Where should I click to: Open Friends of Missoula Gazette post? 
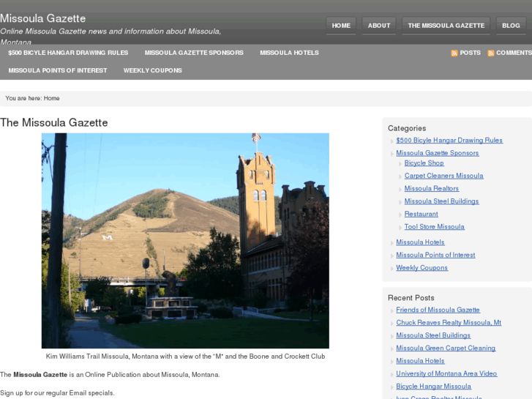(438, 310)
